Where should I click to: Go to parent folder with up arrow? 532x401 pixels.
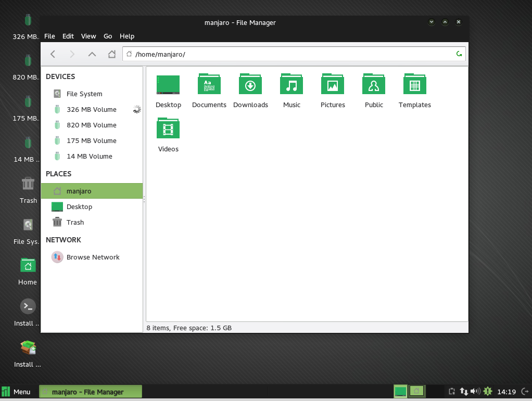click(92, 54)
